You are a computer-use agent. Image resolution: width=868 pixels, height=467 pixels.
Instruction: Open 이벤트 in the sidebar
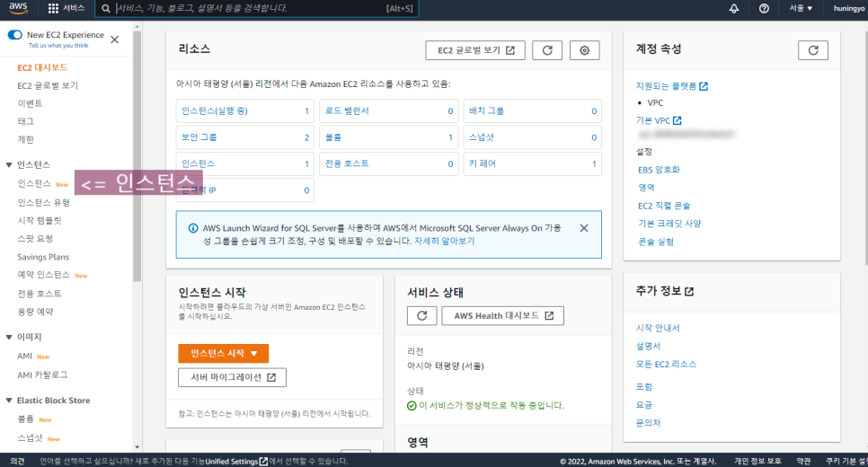tap(30, 103)
